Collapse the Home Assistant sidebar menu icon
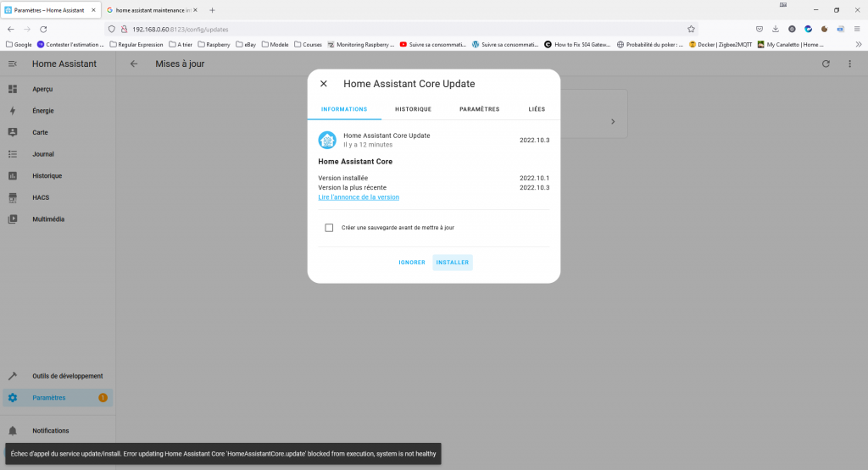The image size is (868, 470). [12, 64]
